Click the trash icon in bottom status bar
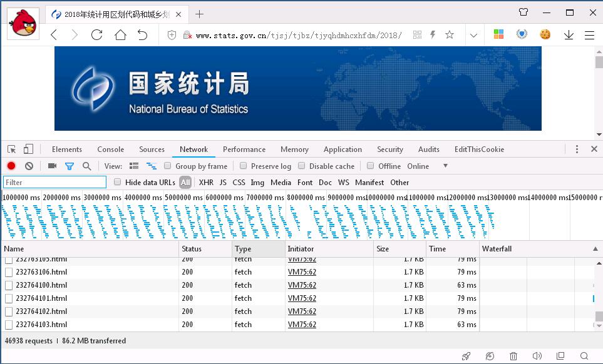This screenshot has height=364, width=603. pos(513,356)
